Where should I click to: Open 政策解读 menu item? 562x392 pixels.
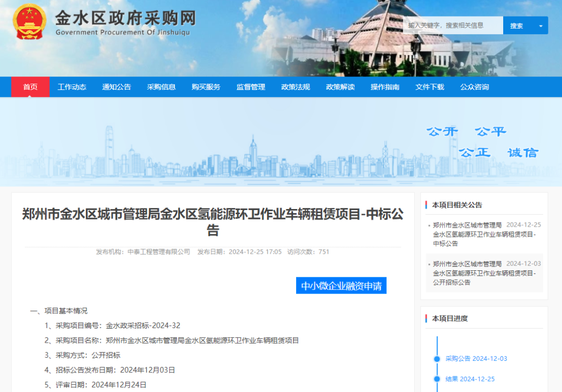[340, 87]
